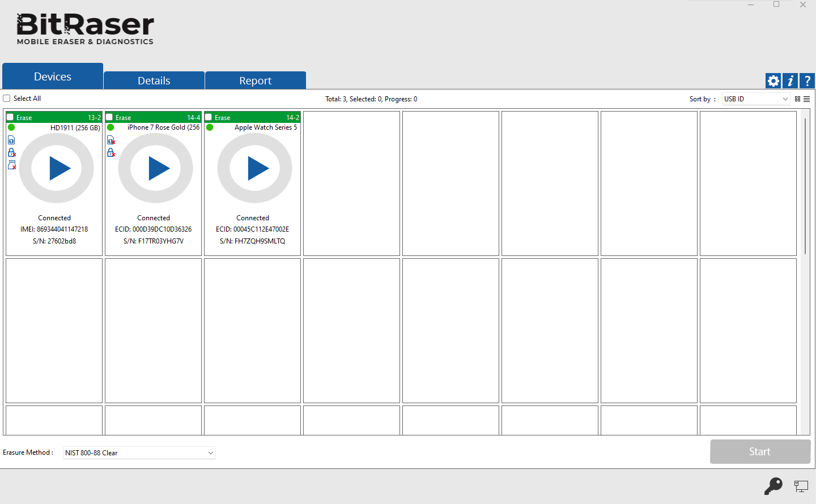Click the BitRaser logo
The image size is (816, 504).
click(85, 29)
